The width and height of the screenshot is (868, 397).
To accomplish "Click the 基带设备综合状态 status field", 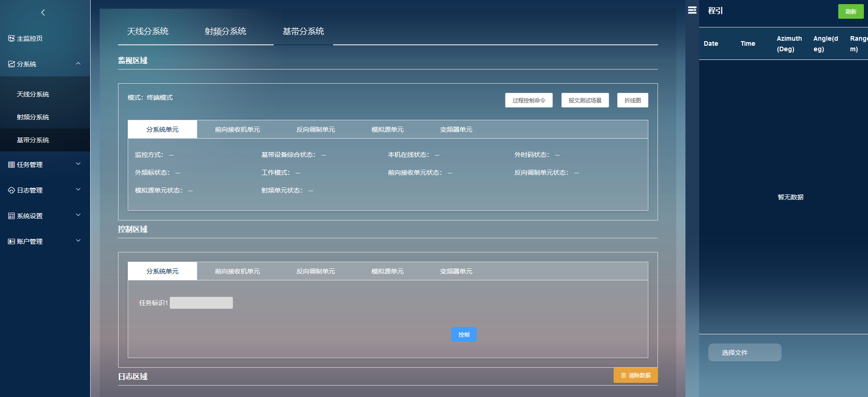I will coord(293,155).
